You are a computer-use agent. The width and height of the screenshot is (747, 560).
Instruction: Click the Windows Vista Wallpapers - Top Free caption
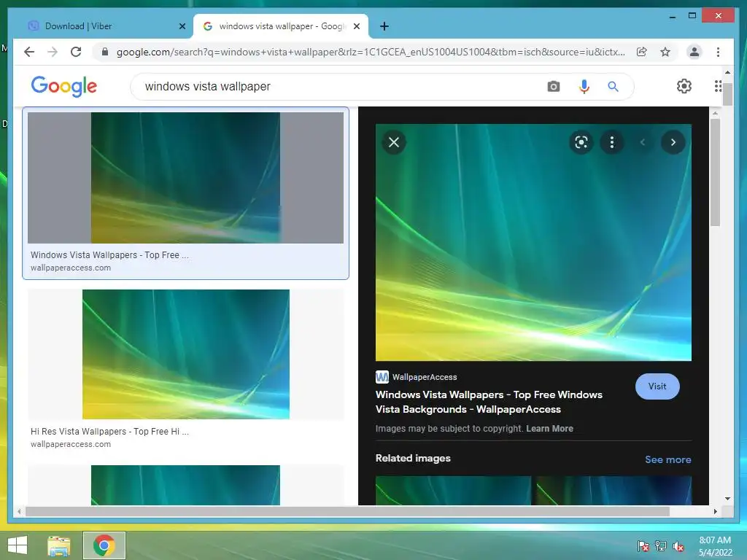click(x=109, y=255)
